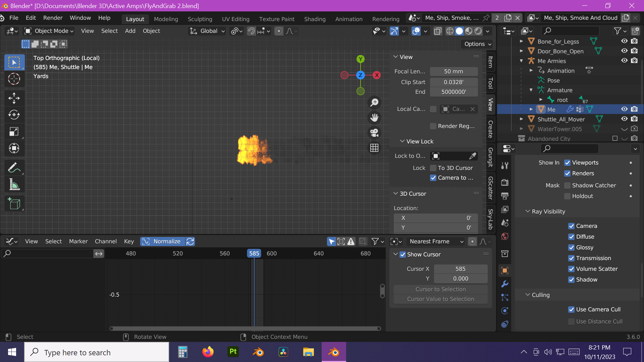Screen dimensions: 644x362
Task: Switch to solid viewport shading
Action: (x=459, y=31)
